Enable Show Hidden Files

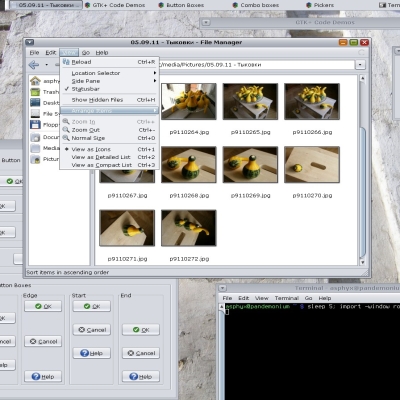[x=109, y=100]
